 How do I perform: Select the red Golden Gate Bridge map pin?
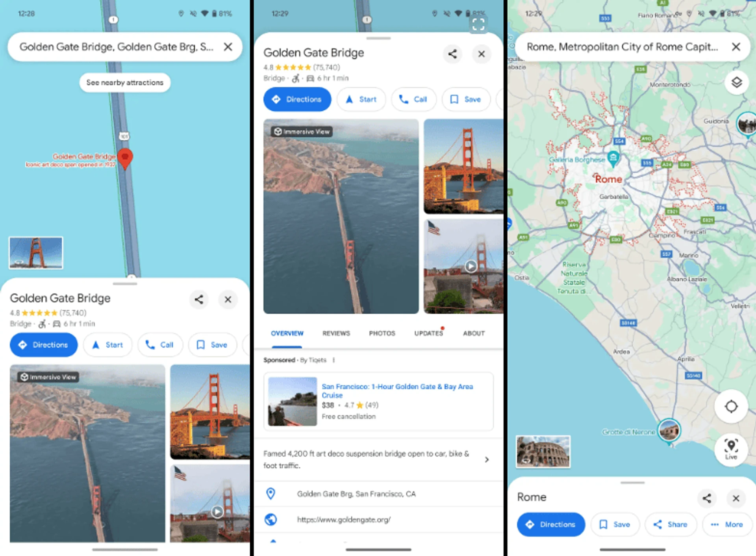125,159
